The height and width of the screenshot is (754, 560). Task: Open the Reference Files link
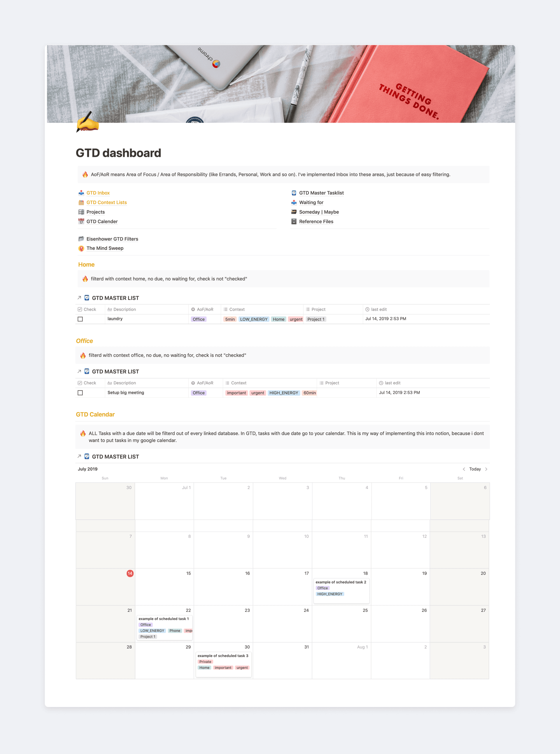click(316, 221)
